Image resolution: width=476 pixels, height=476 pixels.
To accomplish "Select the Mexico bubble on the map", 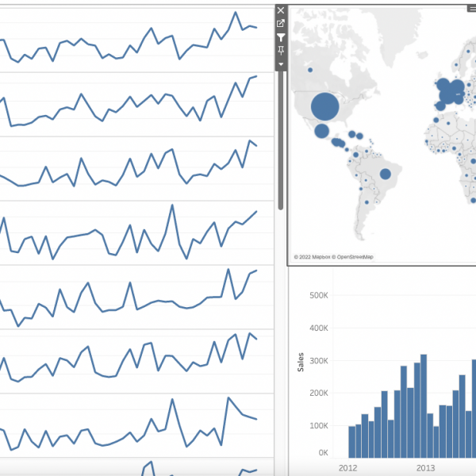I will pos(322,131).
